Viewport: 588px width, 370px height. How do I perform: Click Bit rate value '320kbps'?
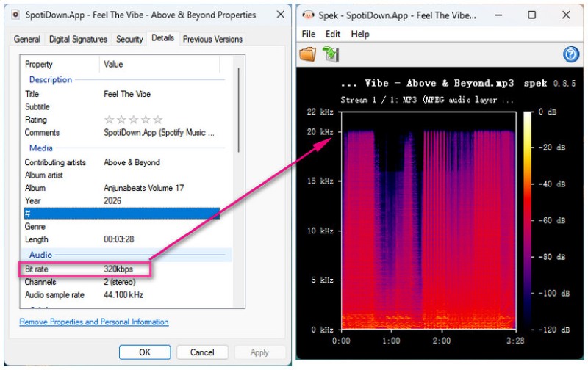coord(118,269)
